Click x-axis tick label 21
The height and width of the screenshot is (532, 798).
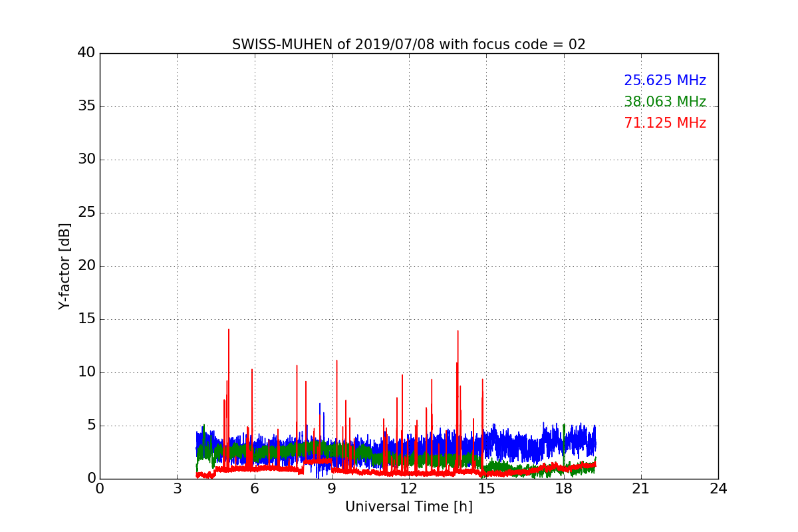point(641,488)
